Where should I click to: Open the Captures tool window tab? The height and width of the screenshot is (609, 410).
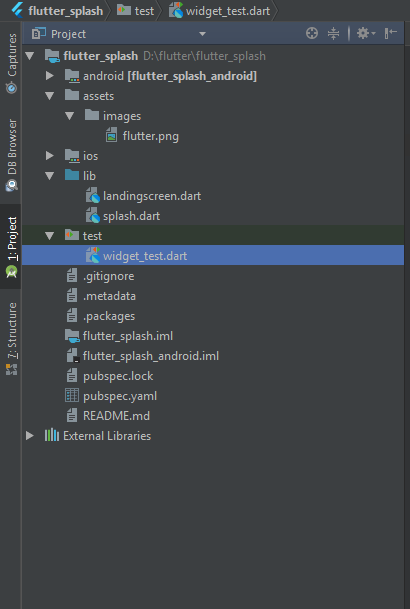[12, 63]
